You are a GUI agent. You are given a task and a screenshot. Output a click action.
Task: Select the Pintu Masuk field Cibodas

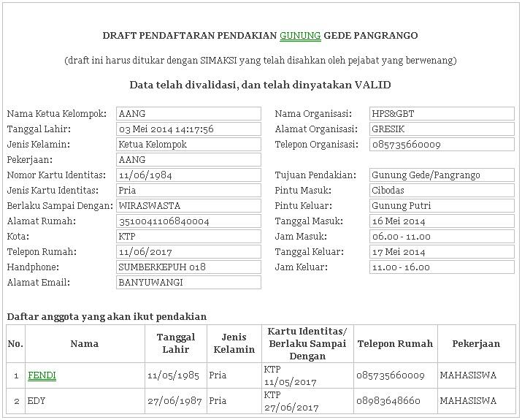442,190
